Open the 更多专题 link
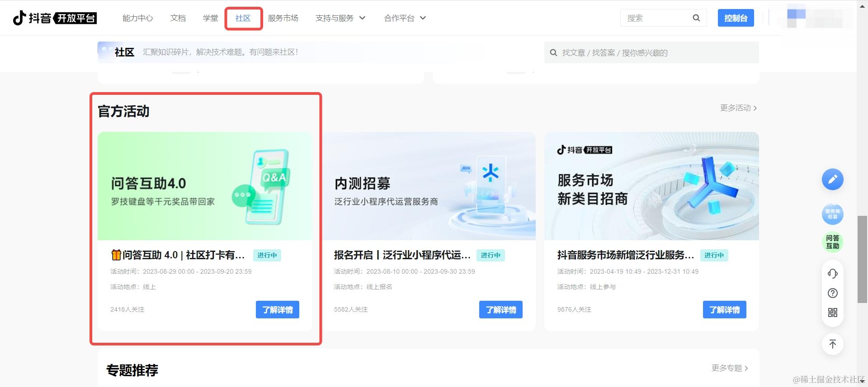868x387 pixels. pyautogui.click(x=730, y=368)
